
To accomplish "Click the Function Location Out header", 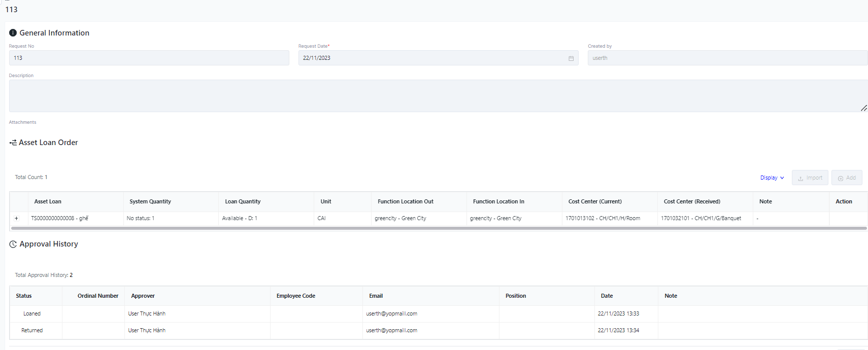I will pos(405,201).
